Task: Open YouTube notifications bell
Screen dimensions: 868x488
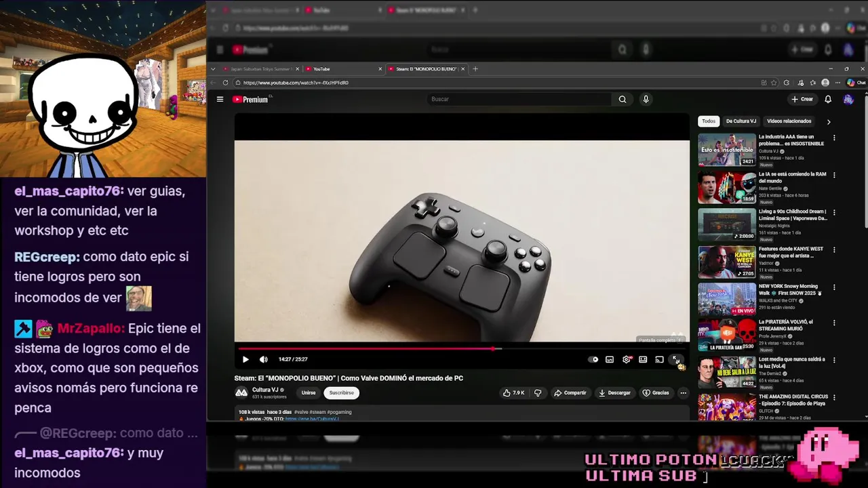Action: [x=828, y=99]
